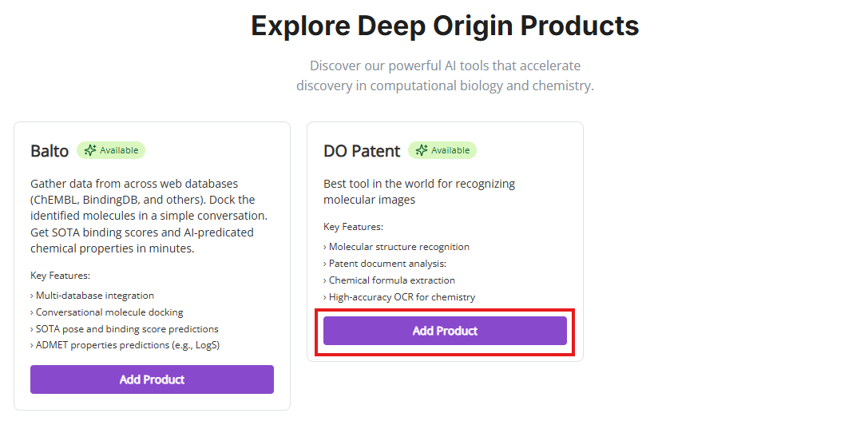868x425 pixels.
Task: Select the Conversational molecule docking feature
Action: [109, 312]
